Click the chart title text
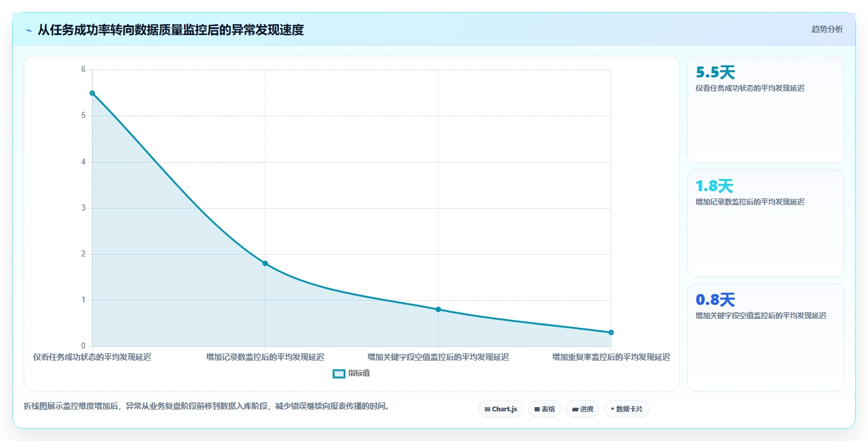This screenshot has width=868, height=441. pos(171,30)
